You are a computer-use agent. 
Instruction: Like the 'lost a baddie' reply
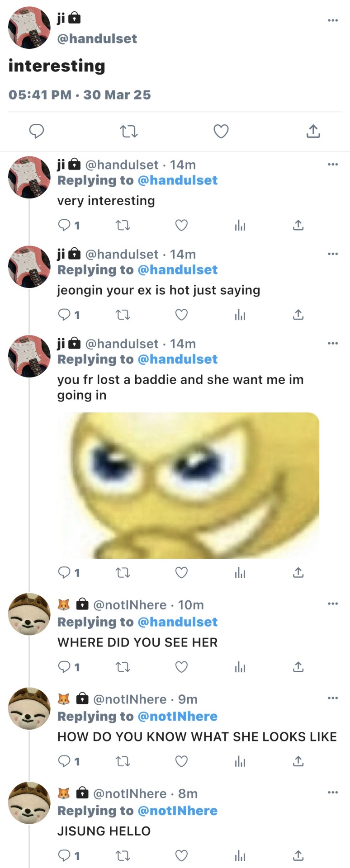tap(181, 573)
